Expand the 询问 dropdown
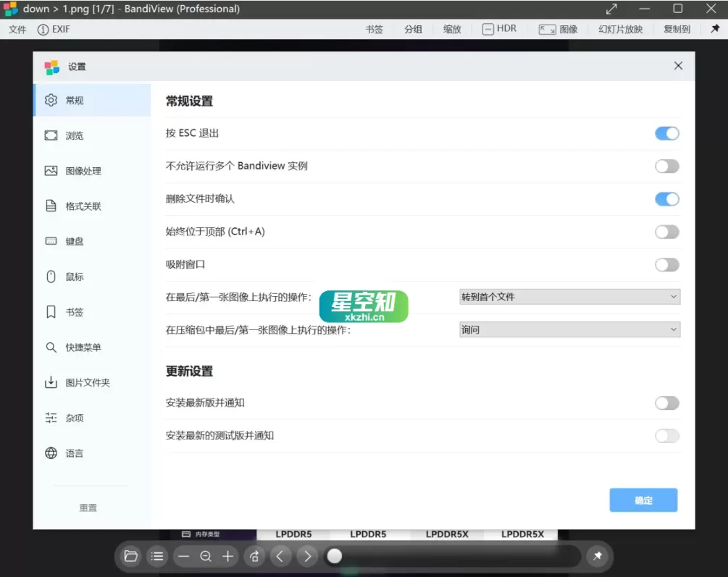728x577 pixels. click(x=569, y=329)
